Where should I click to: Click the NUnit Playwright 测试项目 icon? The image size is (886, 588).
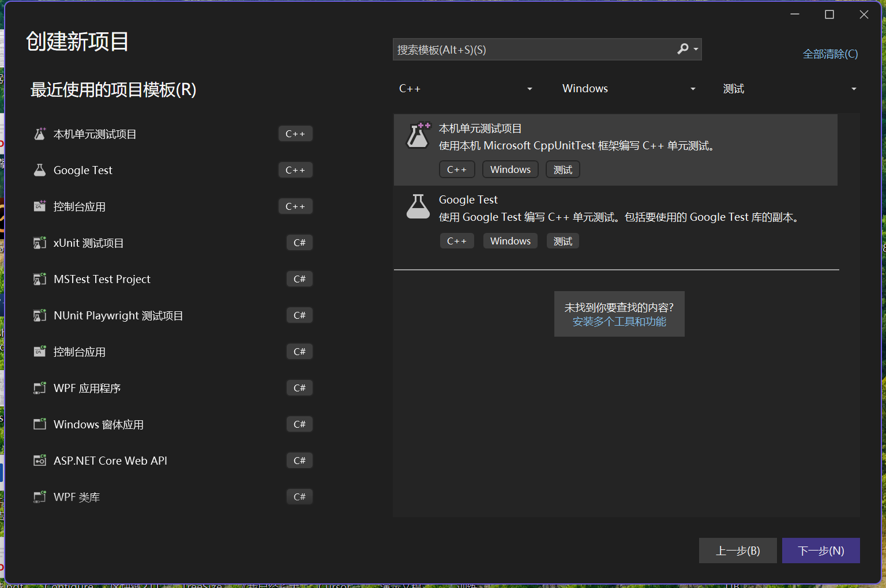pyautogui.click(x=40, y=315)
